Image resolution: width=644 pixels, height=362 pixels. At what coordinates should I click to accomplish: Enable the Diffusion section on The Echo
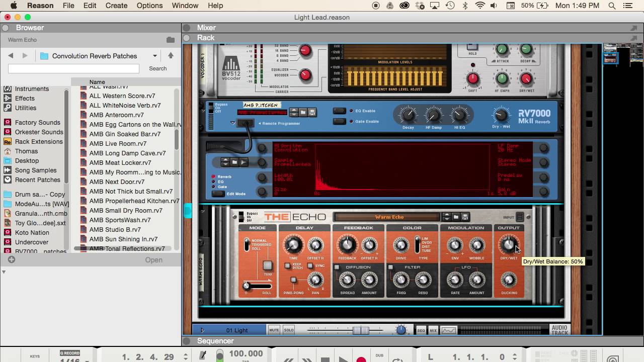(x=337, y=267)
